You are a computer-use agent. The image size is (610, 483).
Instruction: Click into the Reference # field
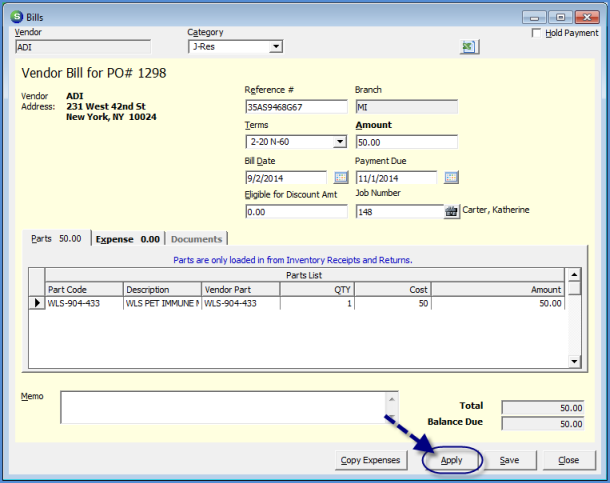pos(296,107)
